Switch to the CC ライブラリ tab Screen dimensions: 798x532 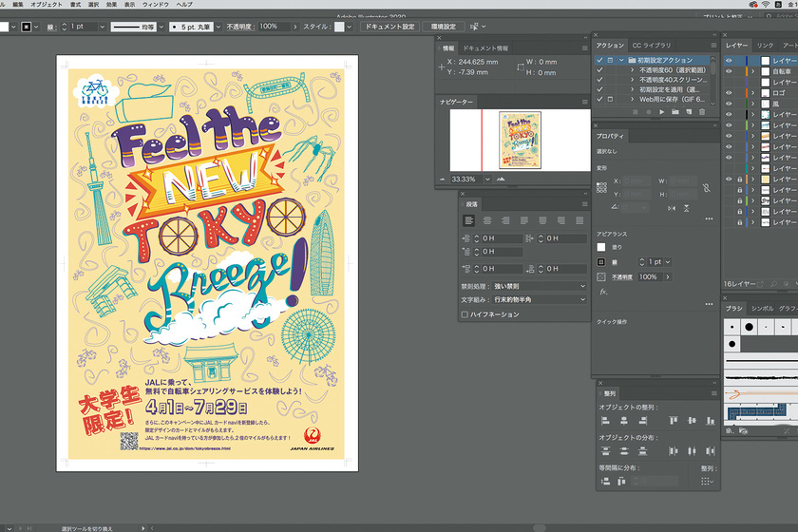pyautogui.click(x=652, y=45)
